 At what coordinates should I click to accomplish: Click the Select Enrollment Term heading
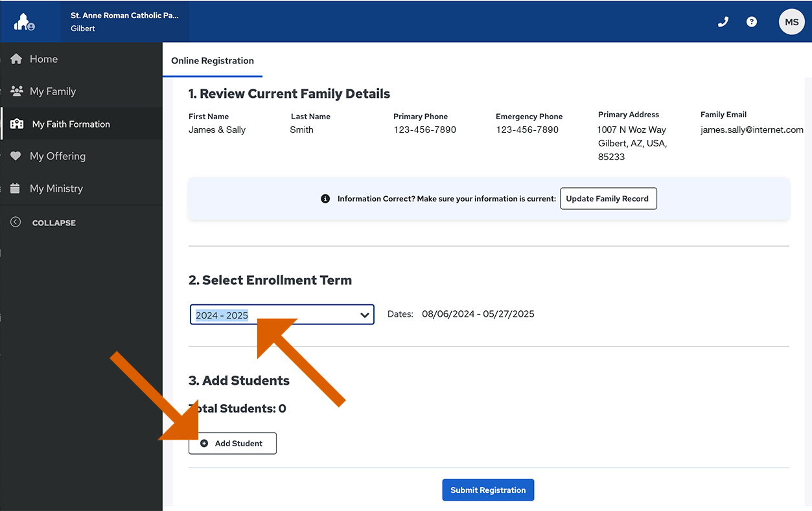tap(270, 280)
